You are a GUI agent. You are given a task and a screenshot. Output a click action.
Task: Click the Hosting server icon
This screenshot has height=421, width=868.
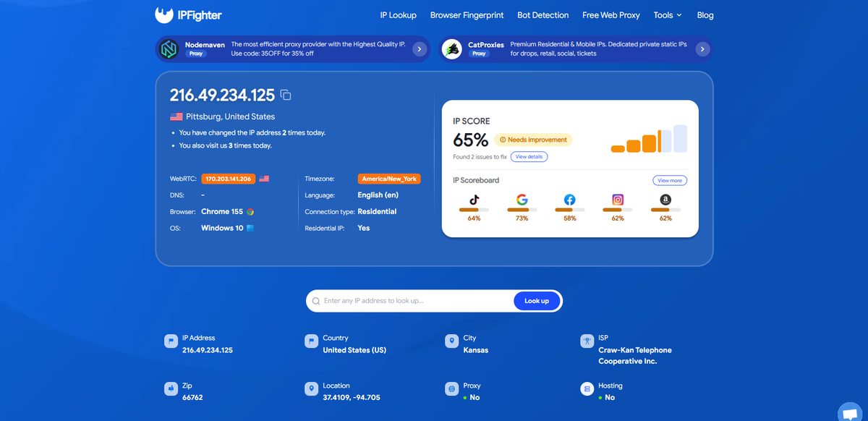(x=587, y=389)
